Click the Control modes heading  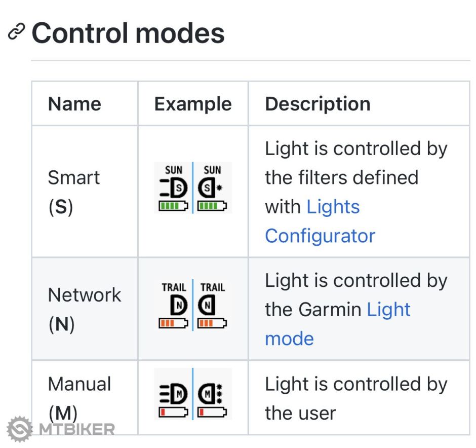[x=128, y=33]
